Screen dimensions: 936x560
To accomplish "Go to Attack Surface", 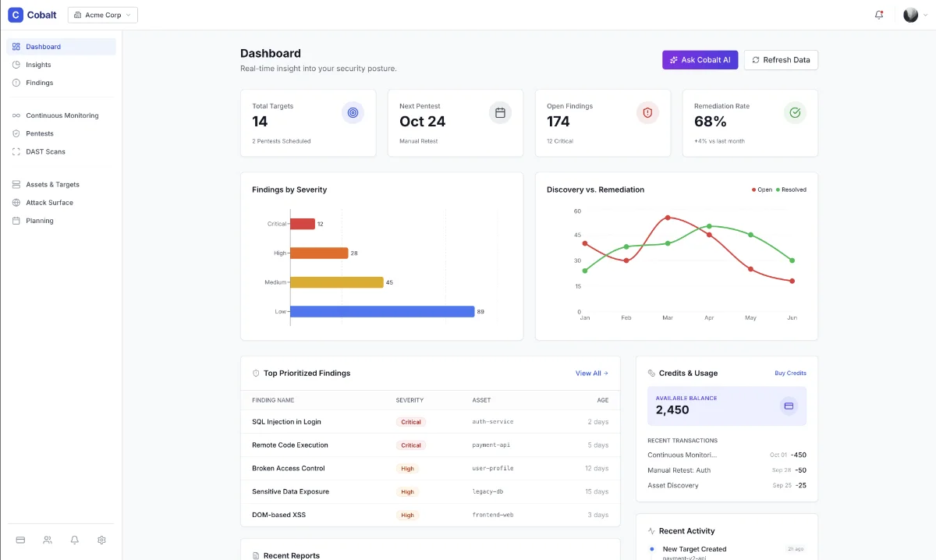I will [61, 203].
